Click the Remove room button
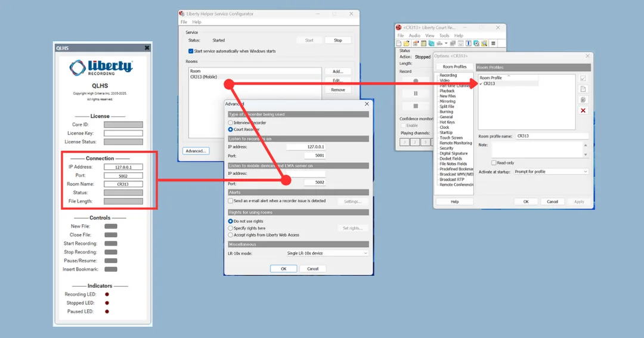The height and width of the screenshot is (338, 644). [338, 90]
